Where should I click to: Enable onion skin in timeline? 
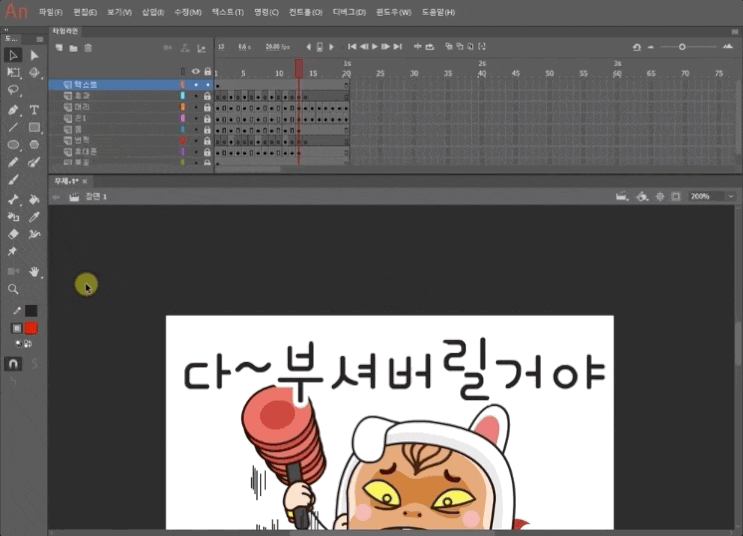point(448,46)
